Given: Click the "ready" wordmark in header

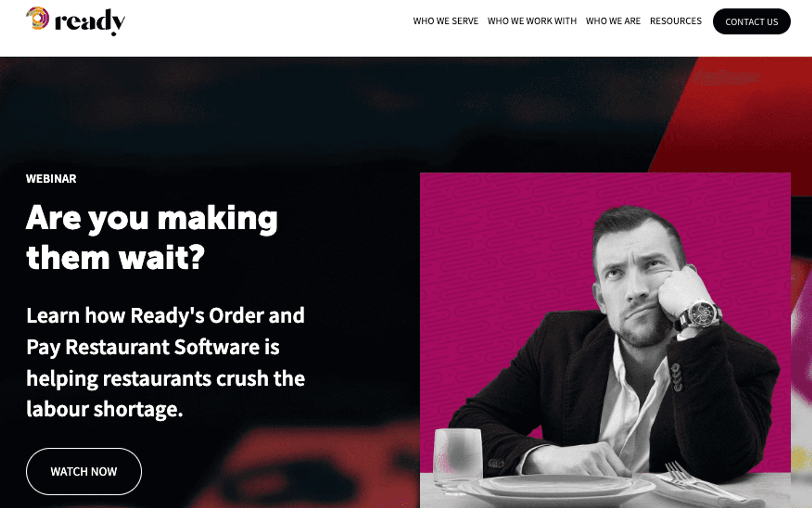Looking at the screenshot, I should click(90, 22).
